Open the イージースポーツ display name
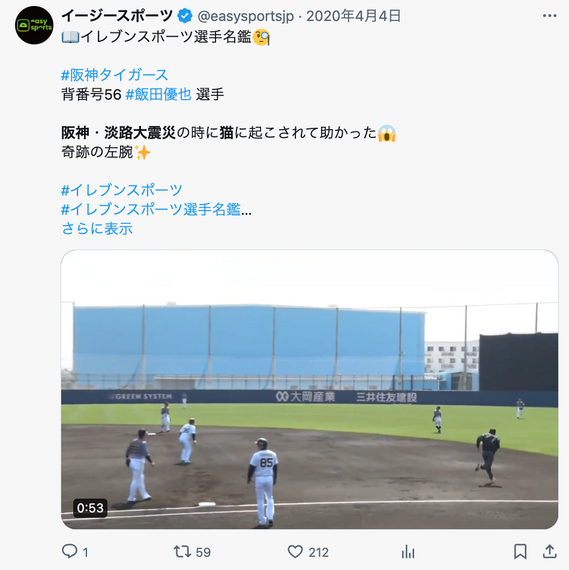Image resolution: width=569 pixels, height=570 pixels. pos(117,16)
